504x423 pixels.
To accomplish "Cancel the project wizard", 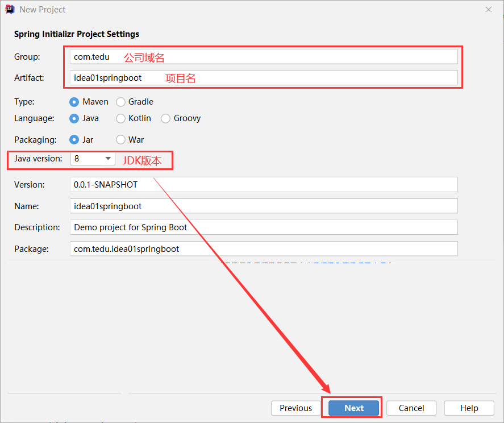I will (411, 408).
